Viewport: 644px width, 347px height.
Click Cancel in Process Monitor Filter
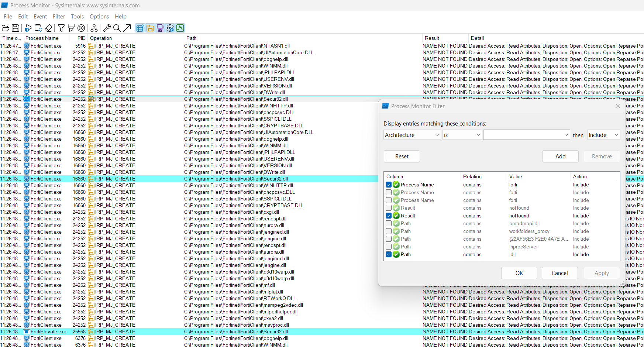pyautogui.click(x=559, y=273)
